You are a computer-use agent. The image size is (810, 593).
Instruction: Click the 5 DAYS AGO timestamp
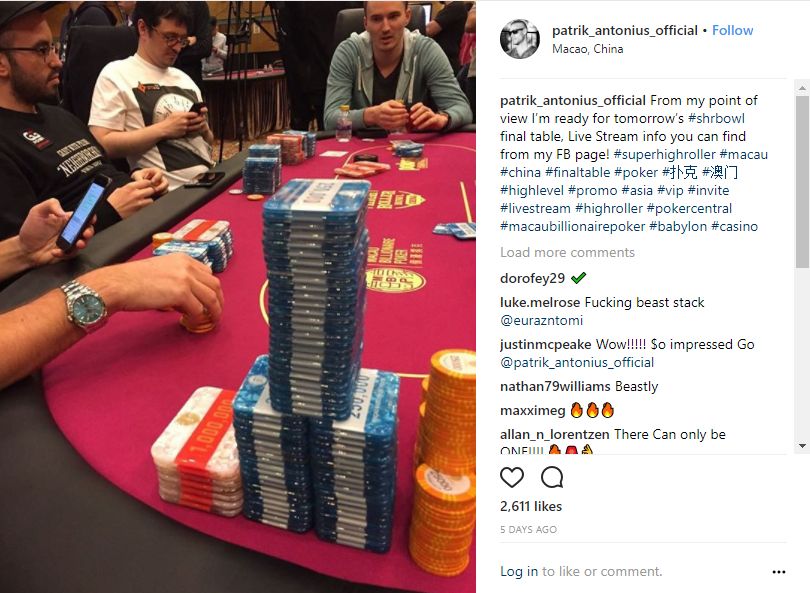point(528,529)
